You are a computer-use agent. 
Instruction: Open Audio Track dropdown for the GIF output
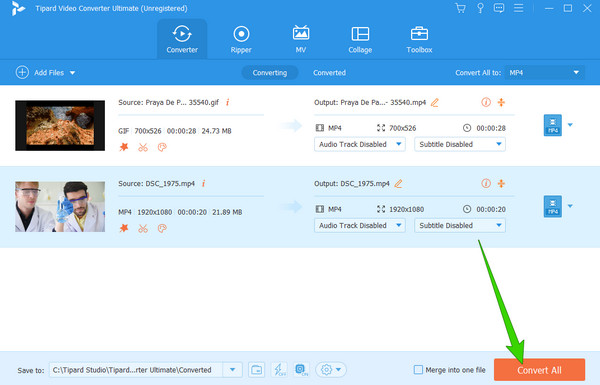(360, 144)
